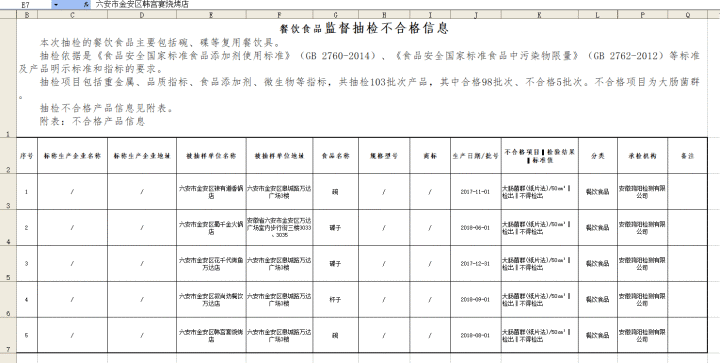This screenshot has height=363, width=720.
Task: Click sequence number 2 cell
Action: (27, 228)
